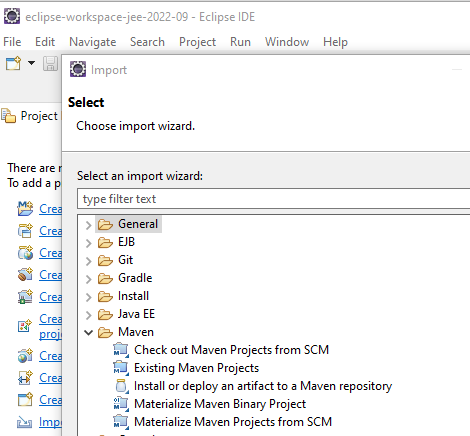Click the type filter text field
The width and height of the screenshot is (470, 436).
(273, 199)
